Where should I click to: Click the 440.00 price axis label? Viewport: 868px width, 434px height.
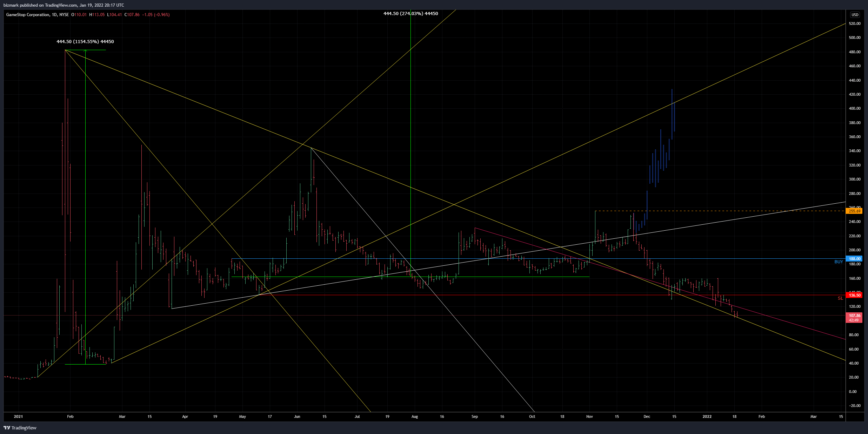pos(855,80)
